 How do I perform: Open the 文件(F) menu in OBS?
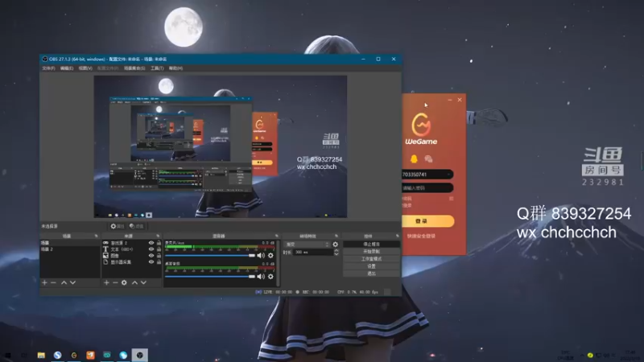(x=48, y=68)
